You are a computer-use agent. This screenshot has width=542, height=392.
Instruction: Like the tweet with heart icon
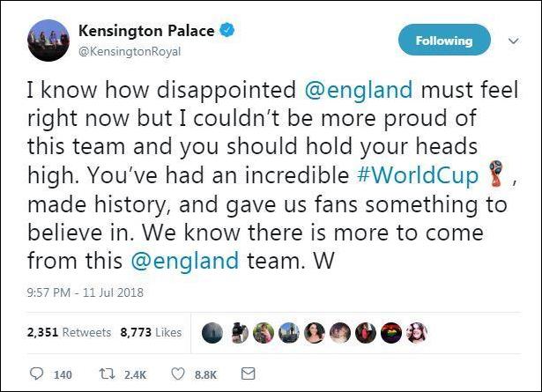[x=178, y=374]
